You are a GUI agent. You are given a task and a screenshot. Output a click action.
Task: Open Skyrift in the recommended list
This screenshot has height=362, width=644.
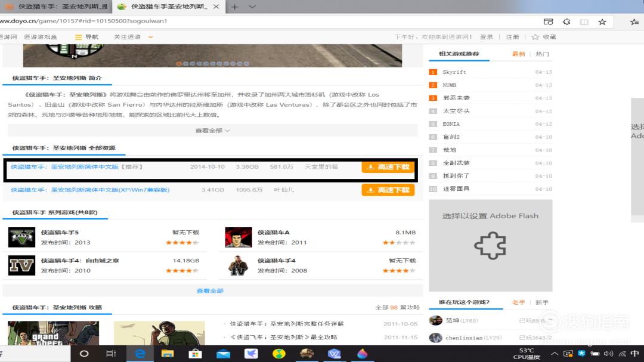[454, 72]
